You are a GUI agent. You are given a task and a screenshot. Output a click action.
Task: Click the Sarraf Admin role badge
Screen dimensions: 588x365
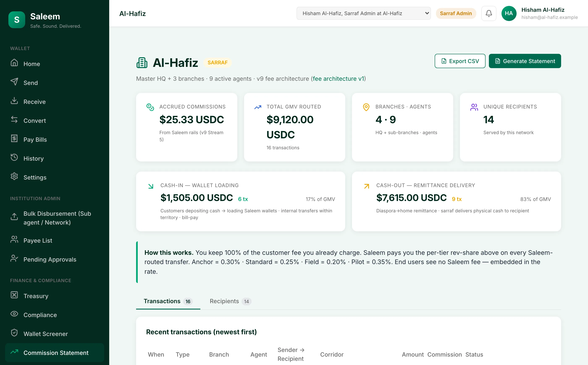(x=456, y=13)
